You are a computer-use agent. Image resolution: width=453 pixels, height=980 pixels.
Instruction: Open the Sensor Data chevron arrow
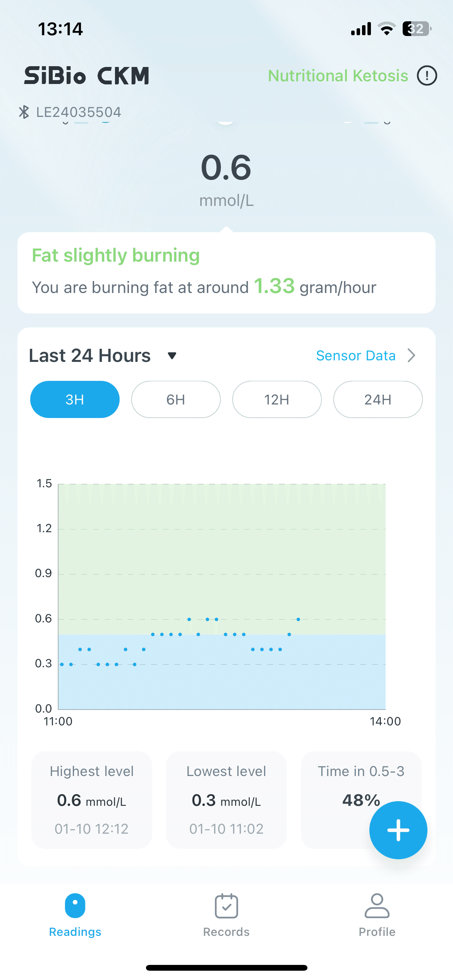(412, 355)
